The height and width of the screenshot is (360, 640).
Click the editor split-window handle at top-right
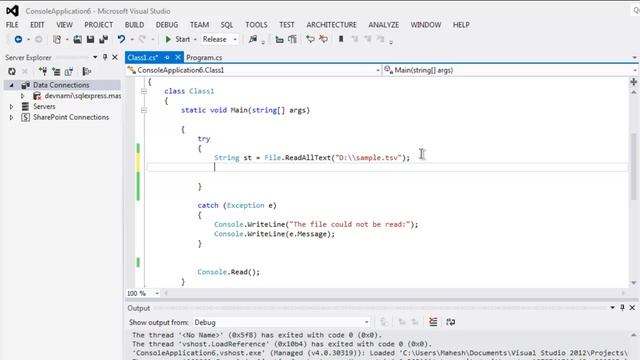point(633,82)
